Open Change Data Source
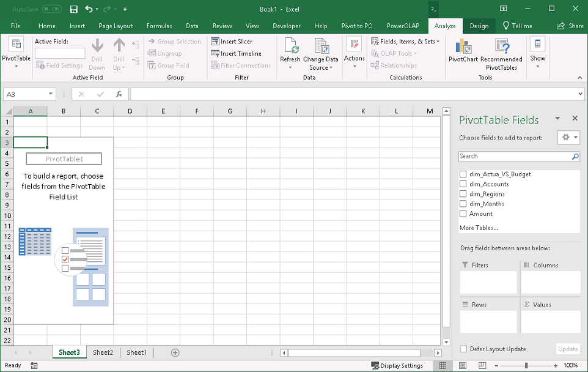 point(321,54)
